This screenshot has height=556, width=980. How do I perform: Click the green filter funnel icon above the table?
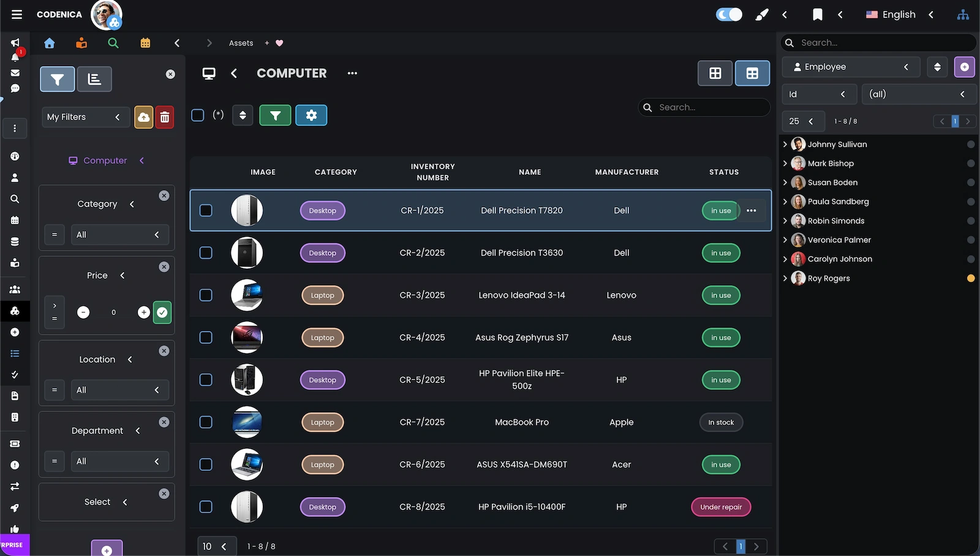[275, 115]
